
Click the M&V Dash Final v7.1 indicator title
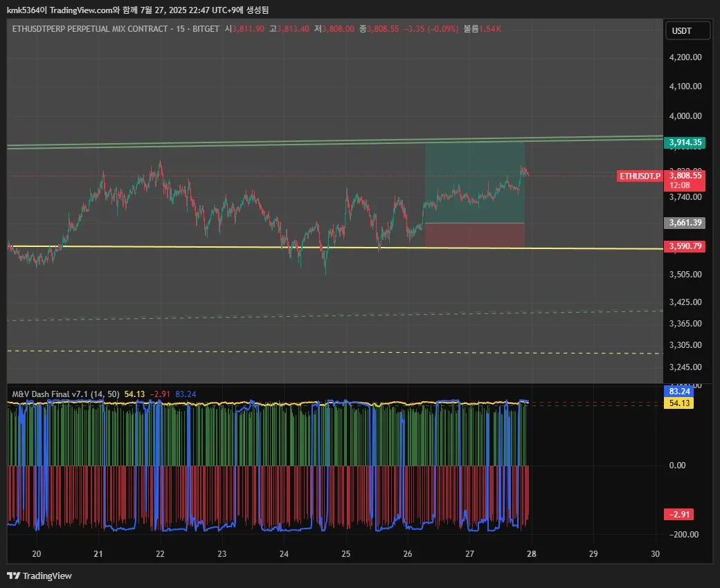[66, 394]
